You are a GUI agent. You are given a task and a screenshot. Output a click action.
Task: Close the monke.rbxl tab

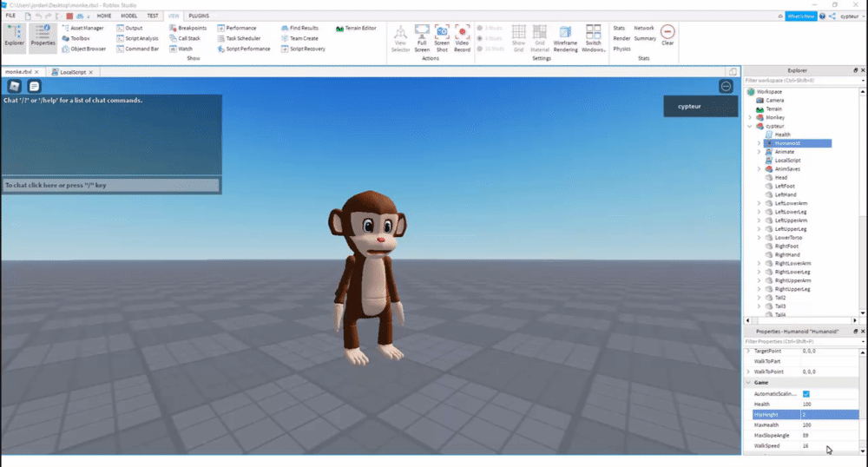click(36, 72)
